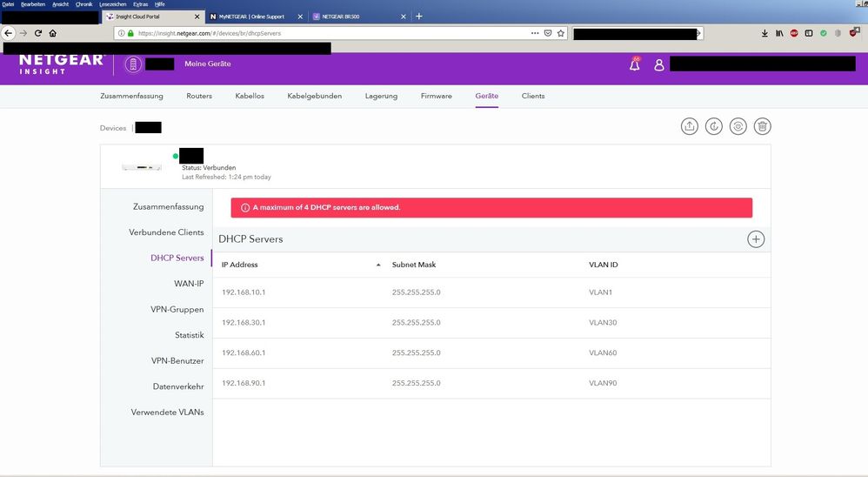Open VPN-Gruppen in sidebar
The width and height of the screenshot is (868, 477).
click(177, 309)
